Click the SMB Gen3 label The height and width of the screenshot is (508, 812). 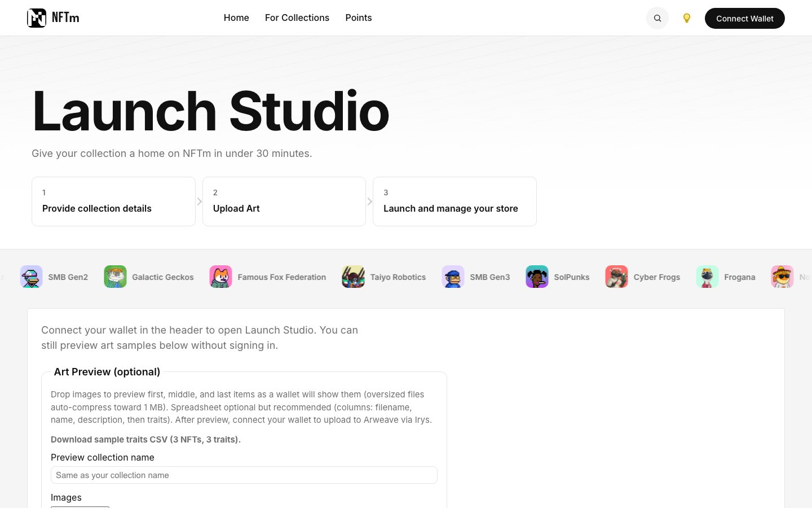(490, 277)
